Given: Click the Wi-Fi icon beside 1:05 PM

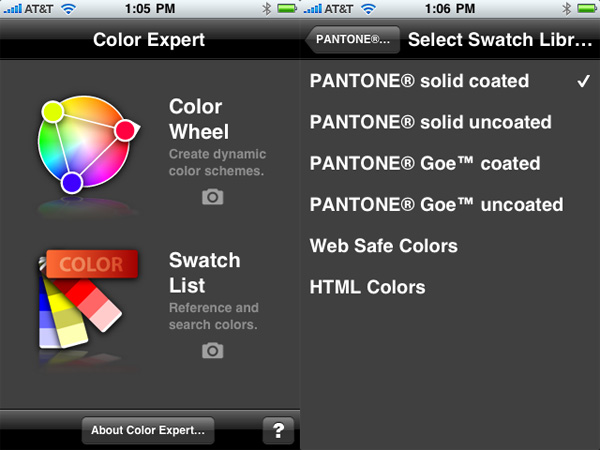Looking at the screenshot, I should click(68, 9).
